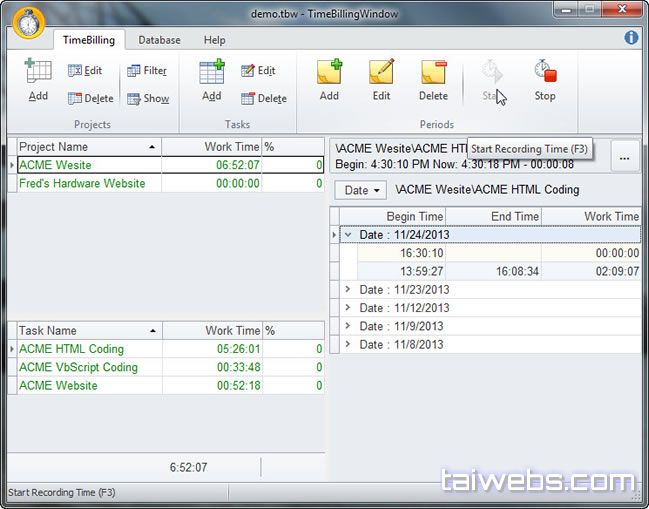649x509 pixels.
Task: Click the Edit project icon
Action: click(x=85, y=71)
